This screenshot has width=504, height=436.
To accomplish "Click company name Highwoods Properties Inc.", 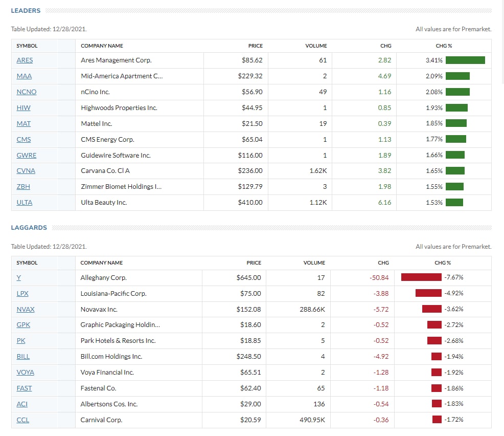I will (119, 107).
